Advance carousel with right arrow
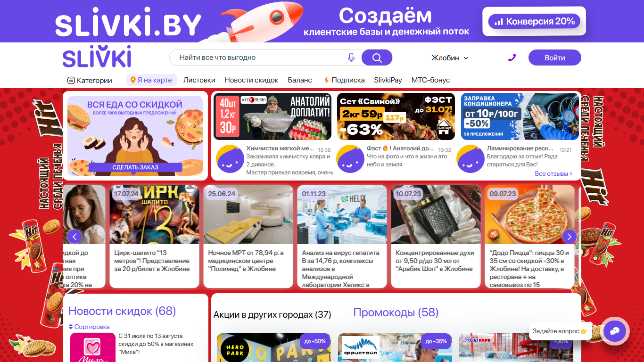Viewport: 644px width, 362px height. click(570, 236)
